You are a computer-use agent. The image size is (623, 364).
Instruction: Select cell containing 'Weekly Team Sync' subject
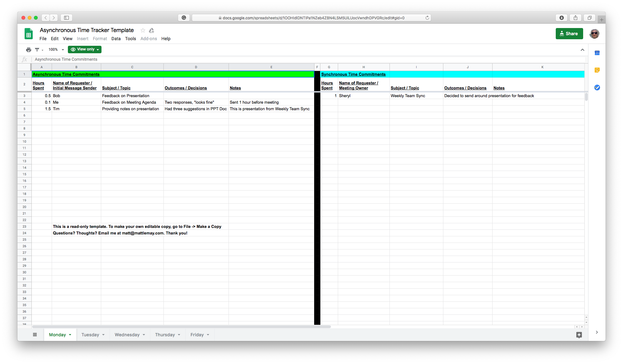pyautogui.click(x=416, y=96)
